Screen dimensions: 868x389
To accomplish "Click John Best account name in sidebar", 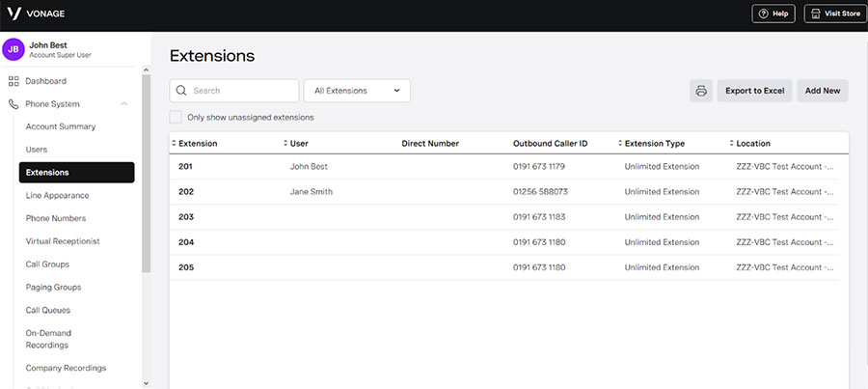I will [x=48, y=45].
